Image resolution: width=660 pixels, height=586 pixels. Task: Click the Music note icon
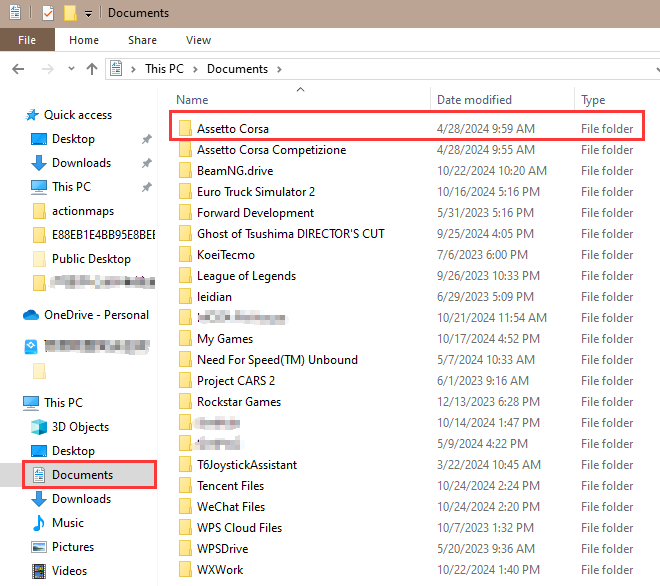coord(39,523)
